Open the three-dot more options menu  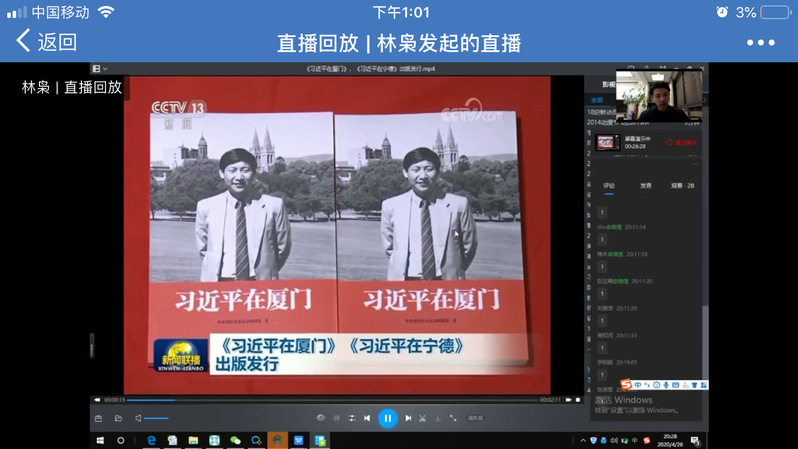click(760, 43)
